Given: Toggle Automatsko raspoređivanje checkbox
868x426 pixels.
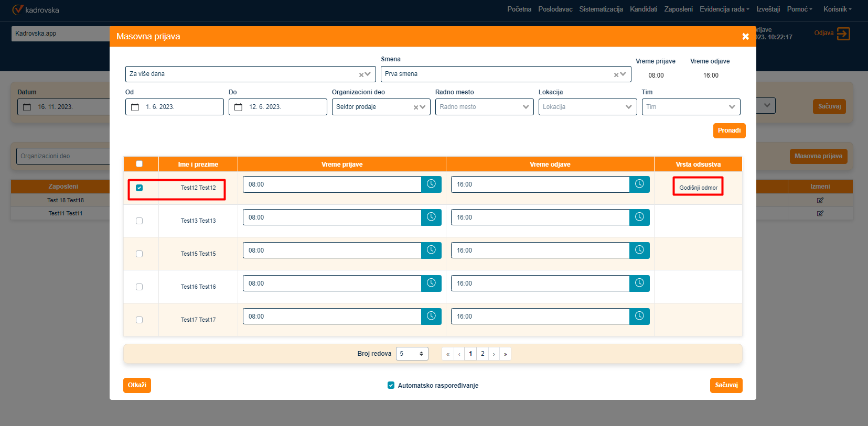Looking at the screenshot, I should click(x=391, y=385).
